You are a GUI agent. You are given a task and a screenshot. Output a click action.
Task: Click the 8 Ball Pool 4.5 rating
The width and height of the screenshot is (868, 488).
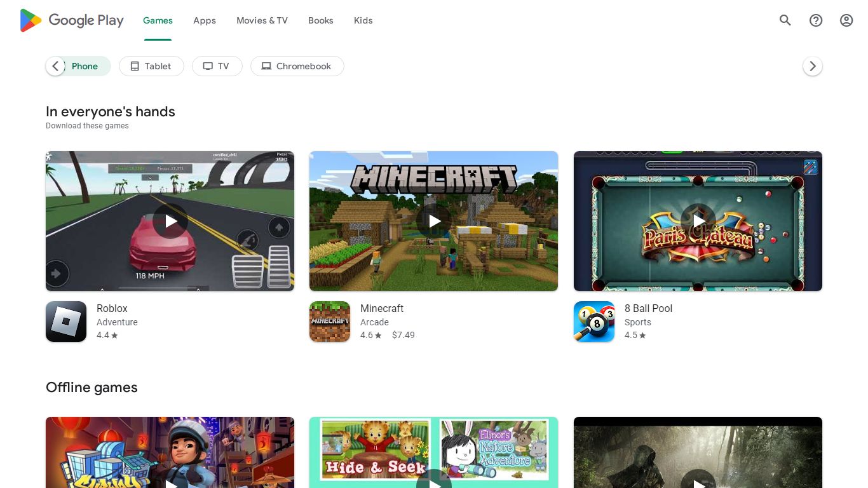(x=635, y=335)
